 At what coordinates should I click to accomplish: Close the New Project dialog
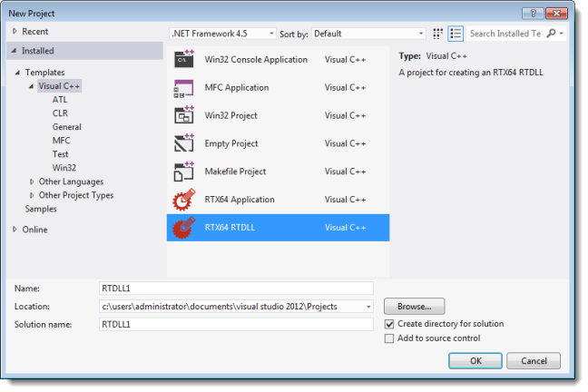[556, 14]
